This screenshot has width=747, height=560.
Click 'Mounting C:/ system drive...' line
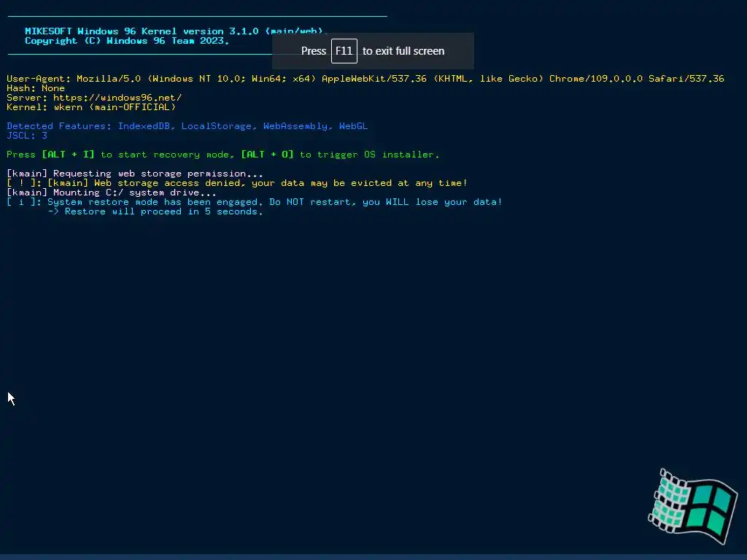pos(112,192)
